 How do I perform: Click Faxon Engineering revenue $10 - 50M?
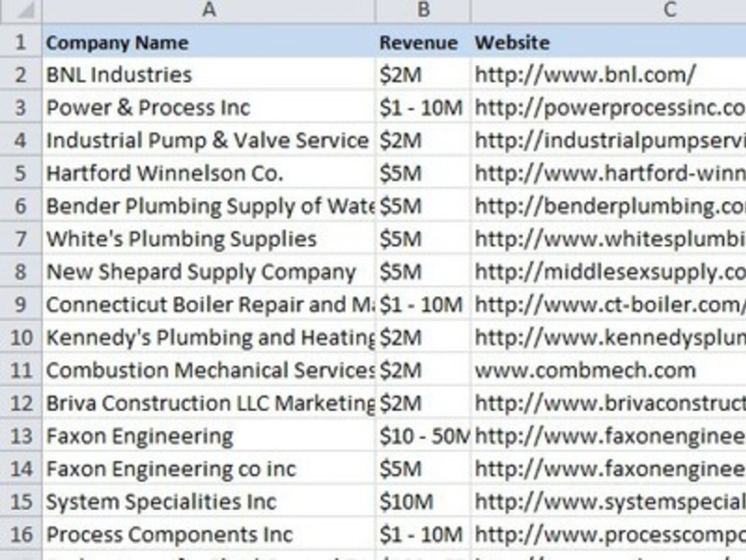(x=423, y=435)
